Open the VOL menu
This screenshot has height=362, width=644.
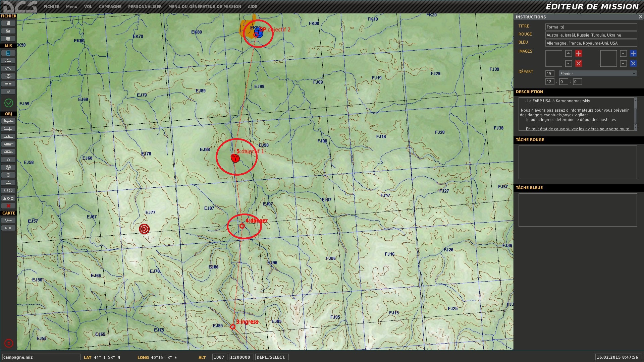88,7
